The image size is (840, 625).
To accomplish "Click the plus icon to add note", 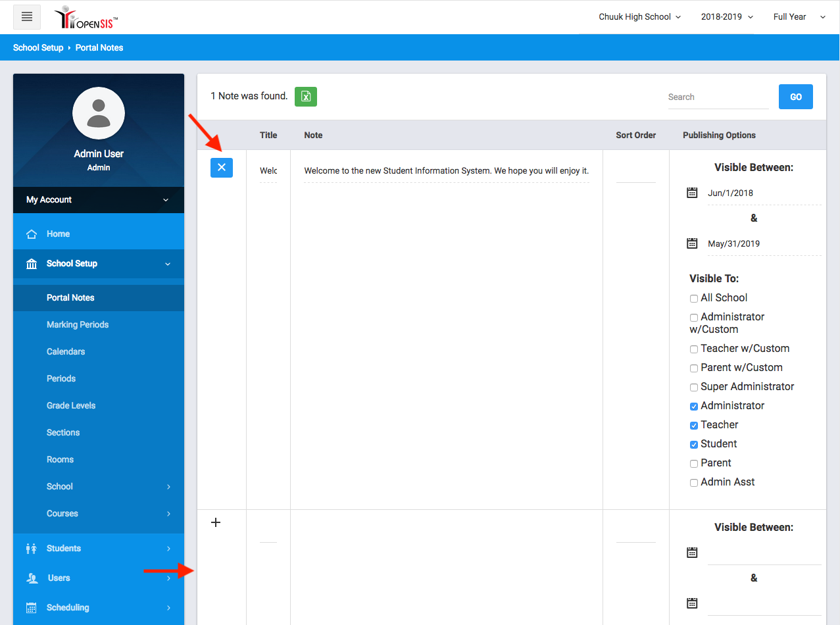I will (216, 522).
